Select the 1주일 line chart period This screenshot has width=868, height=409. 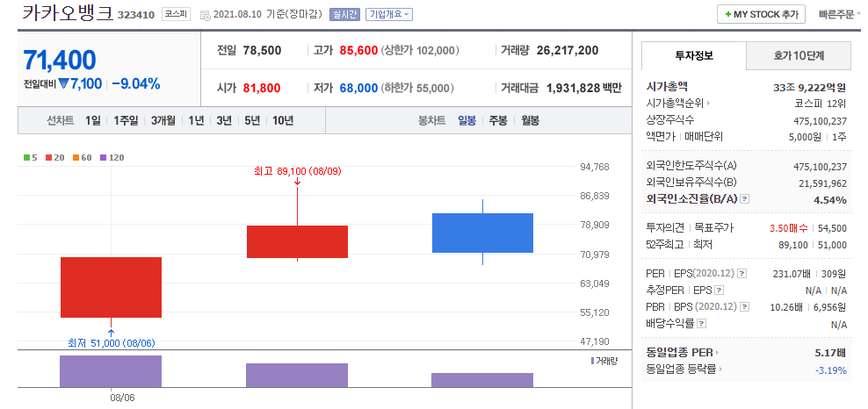point(126,120)
